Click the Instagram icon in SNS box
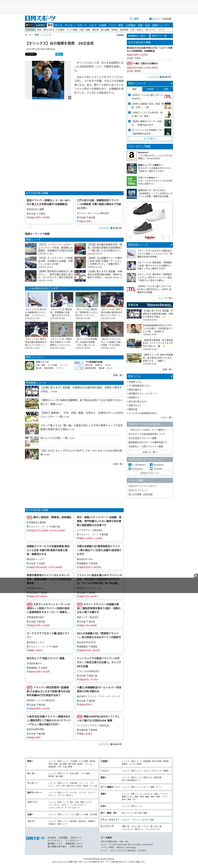 pyautogui.click(x=130, y=469)
